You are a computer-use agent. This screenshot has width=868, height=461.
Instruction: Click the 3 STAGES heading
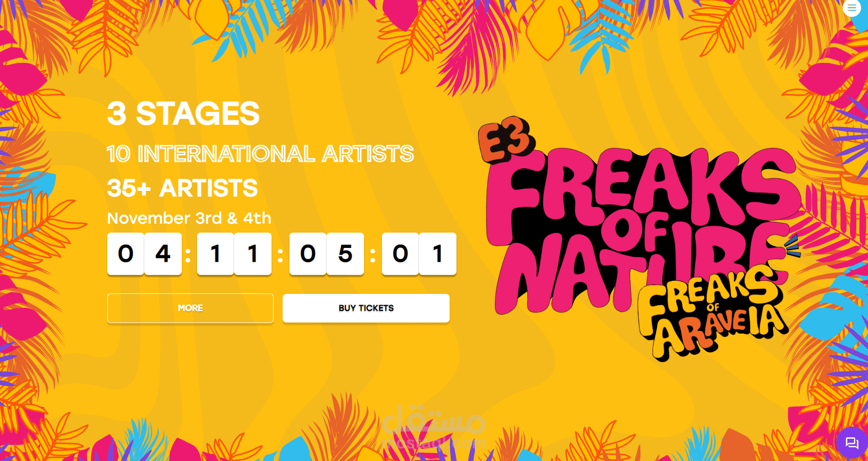click(183, 113)
